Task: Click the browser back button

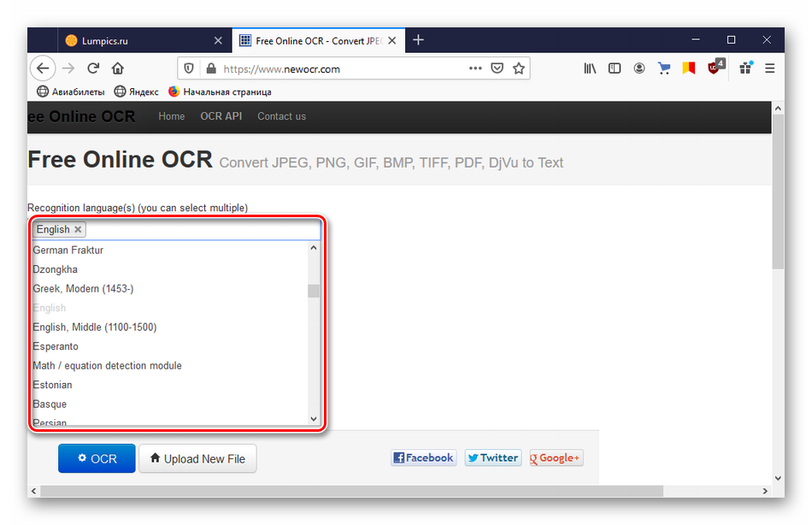Action: tap(43, 68)
